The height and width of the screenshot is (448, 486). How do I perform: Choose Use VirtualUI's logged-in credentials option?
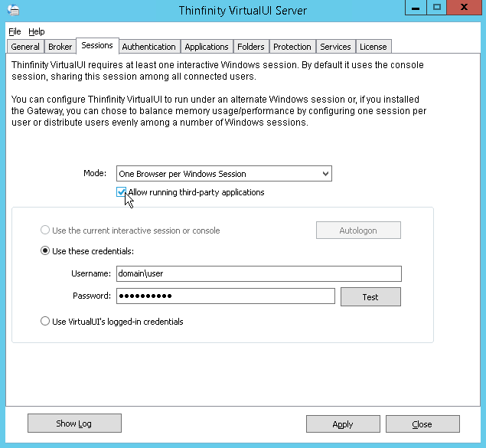(45, 322)
